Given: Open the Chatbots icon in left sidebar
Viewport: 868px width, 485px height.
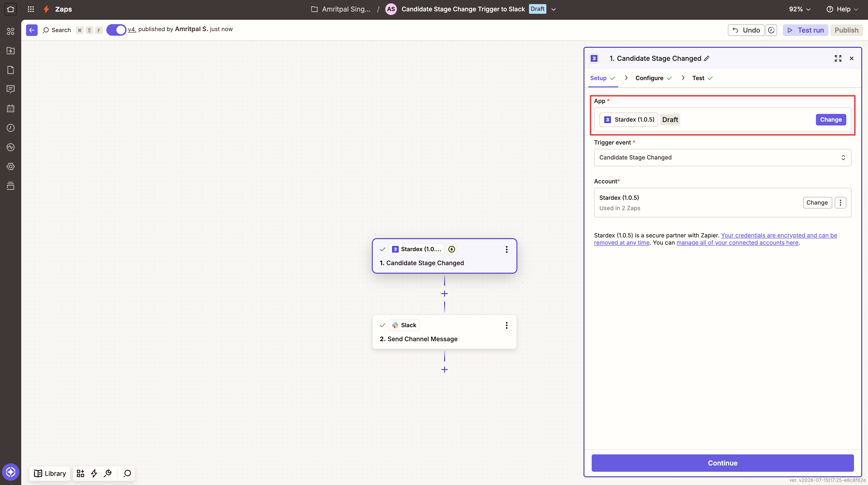Looking at the screenshot, I should point(10,89).
